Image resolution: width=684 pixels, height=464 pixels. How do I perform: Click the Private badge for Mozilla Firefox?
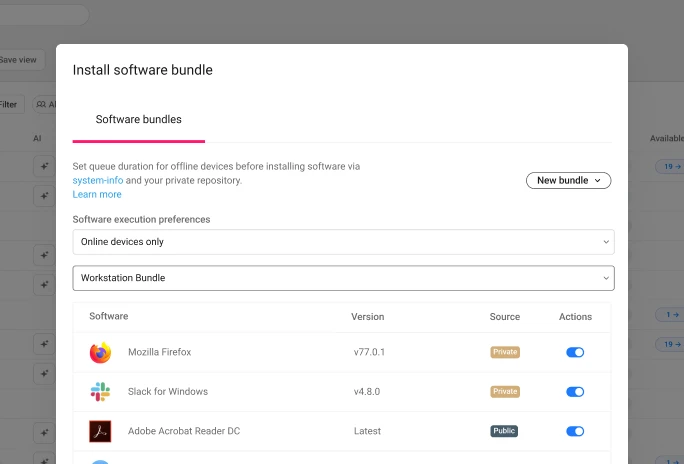pos(505,352)
